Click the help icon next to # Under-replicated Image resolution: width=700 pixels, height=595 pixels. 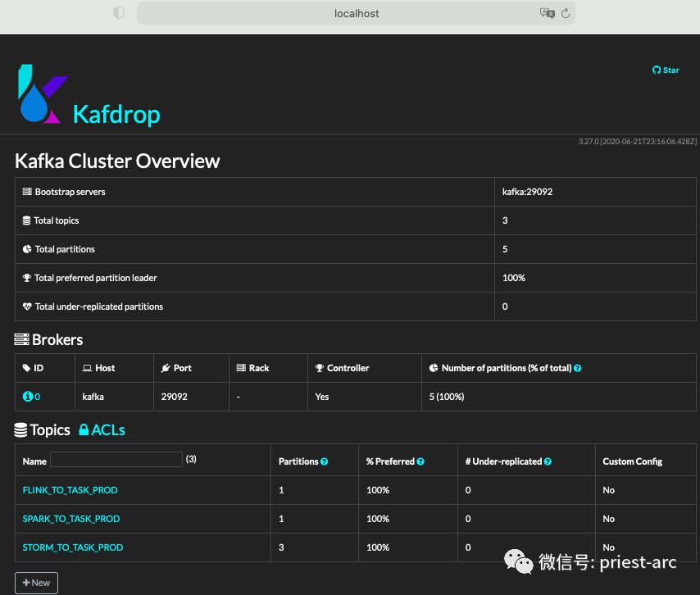(548, 462)
